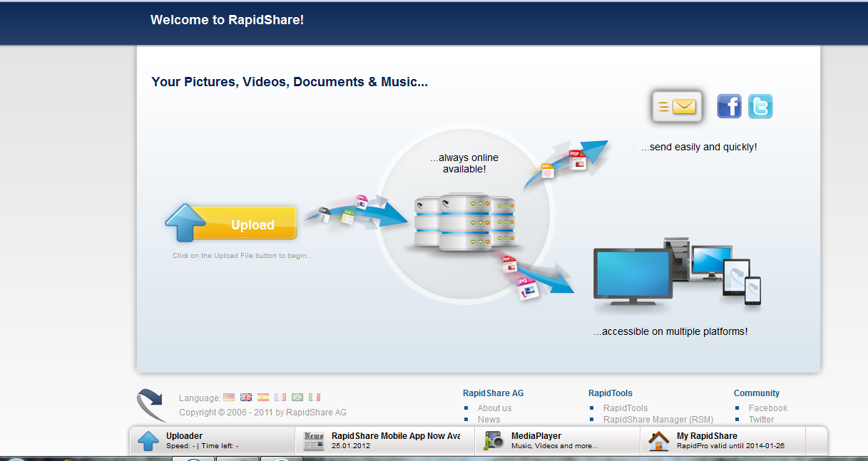Image resolution: width=868 pixels, height=461 pixels.
Task: Click 'Welcome to RapidShare!' header text
Action: click(227, 20)
